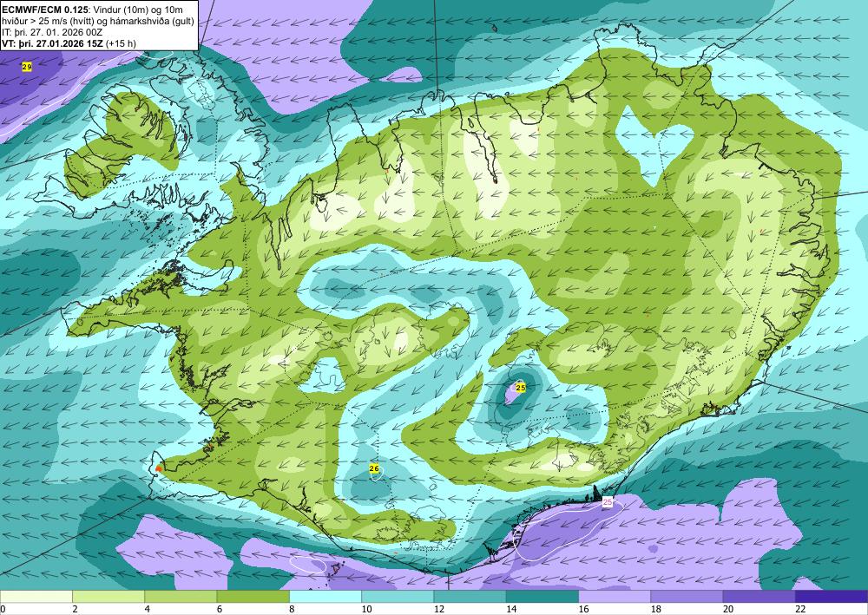Click the legend tick number 0

[3, 609]
